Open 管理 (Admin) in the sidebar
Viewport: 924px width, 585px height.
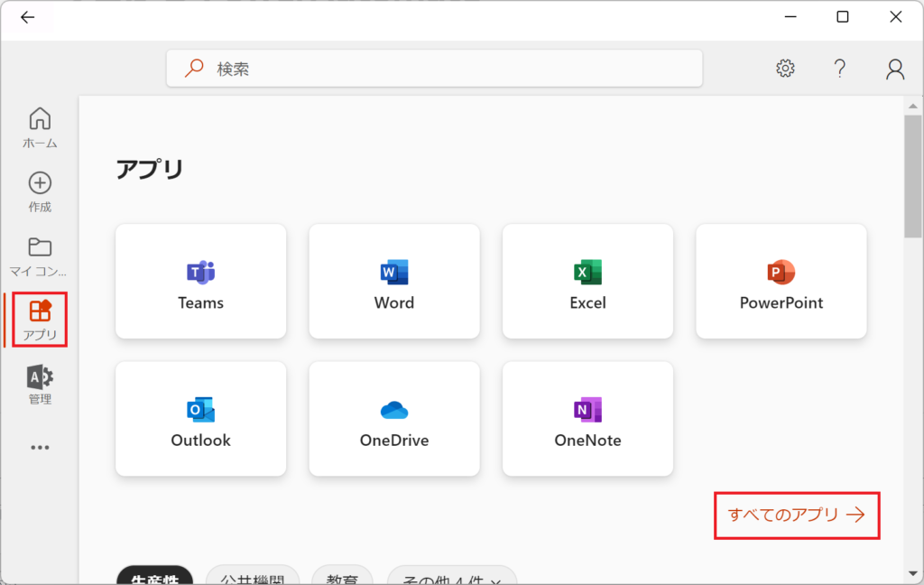pos(40,385)
